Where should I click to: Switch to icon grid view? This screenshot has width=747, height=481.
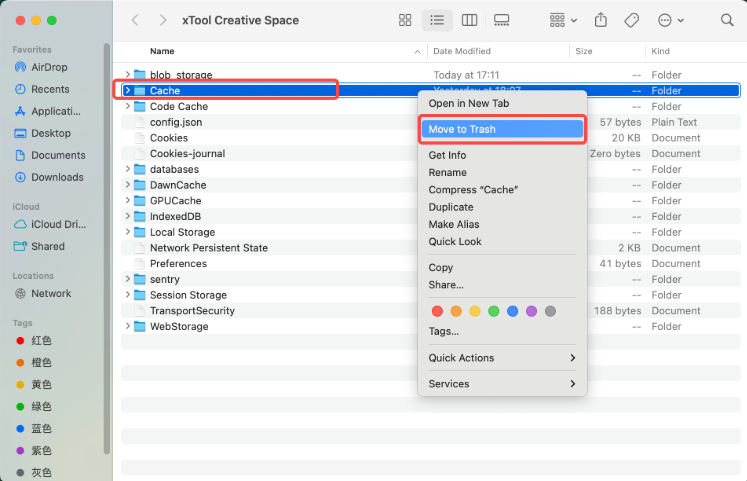pyautogui.click(x=405, y=20)
